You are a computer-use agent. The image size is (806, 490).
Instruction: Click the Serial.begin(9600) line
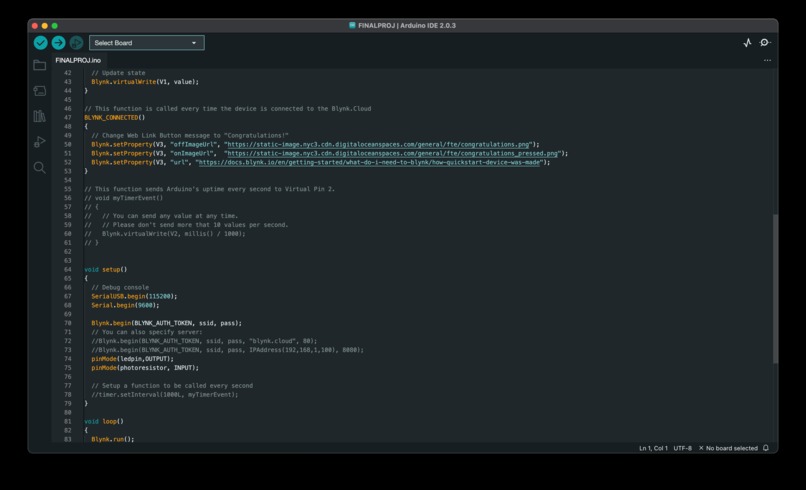[125, 305]
